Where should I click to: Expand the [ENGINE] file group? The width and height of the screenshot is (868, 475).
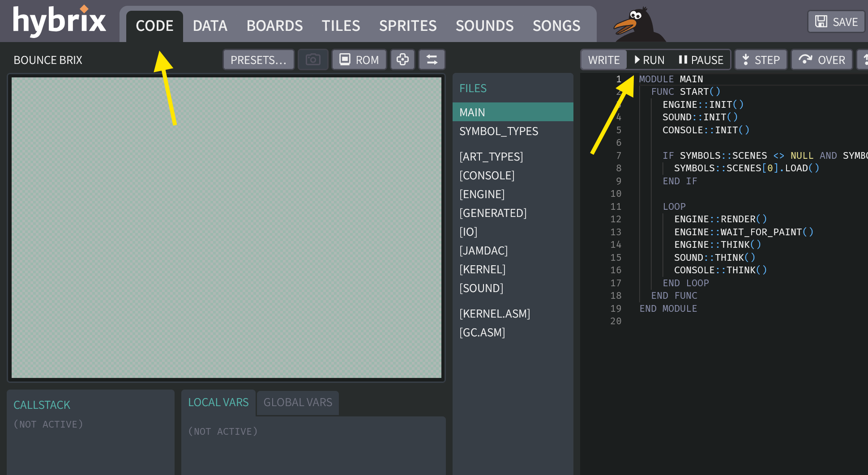482,194
